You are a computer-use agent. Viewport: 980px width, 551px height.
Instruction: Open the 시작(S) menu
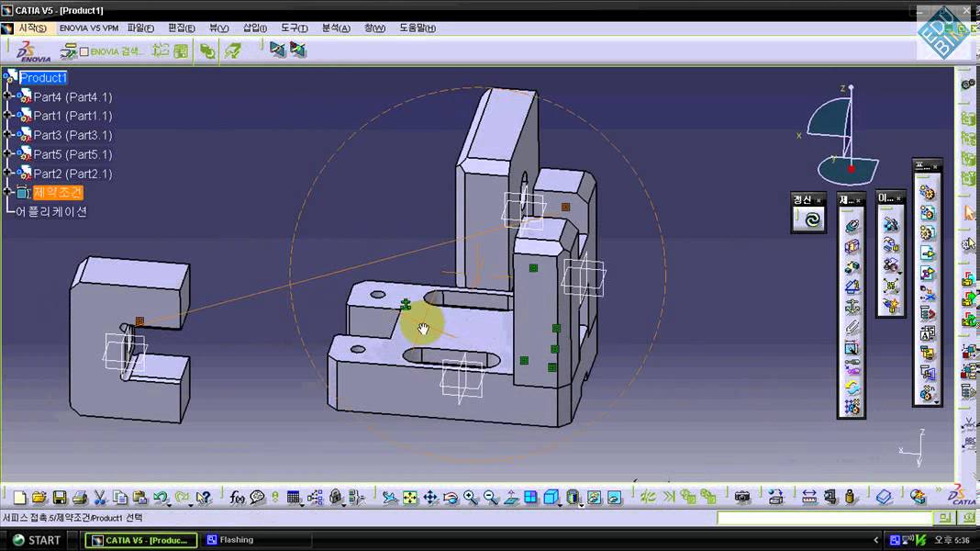pyautogui.click(x=32, y=28)
